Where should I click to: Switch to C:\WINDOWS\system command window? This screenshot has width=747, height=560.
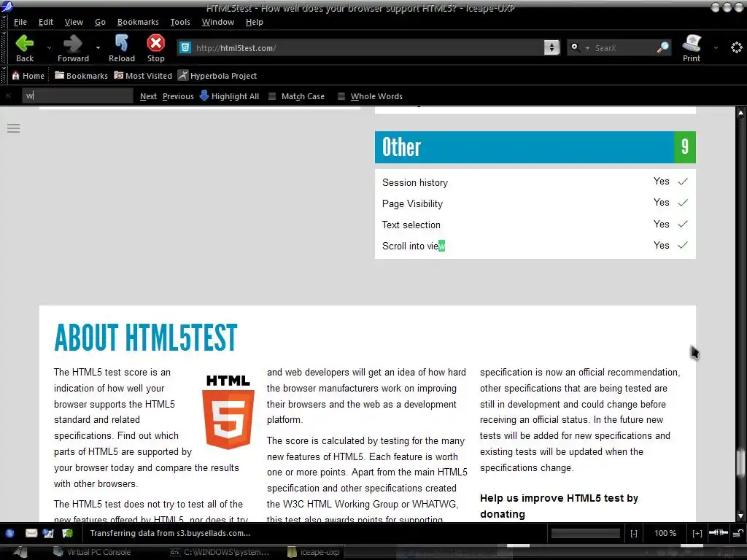tap(220, 553)
